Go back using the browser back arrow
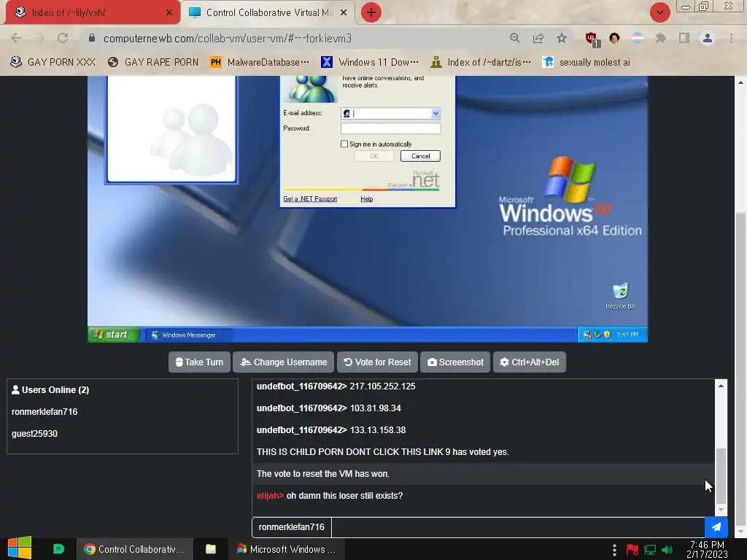 click(x=16, y=38)
